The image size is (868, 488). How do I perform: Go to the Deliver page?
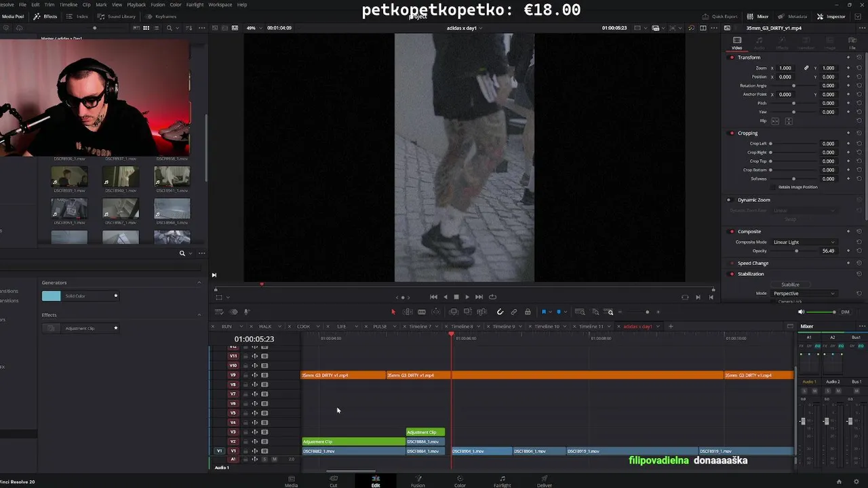point(545,481)
